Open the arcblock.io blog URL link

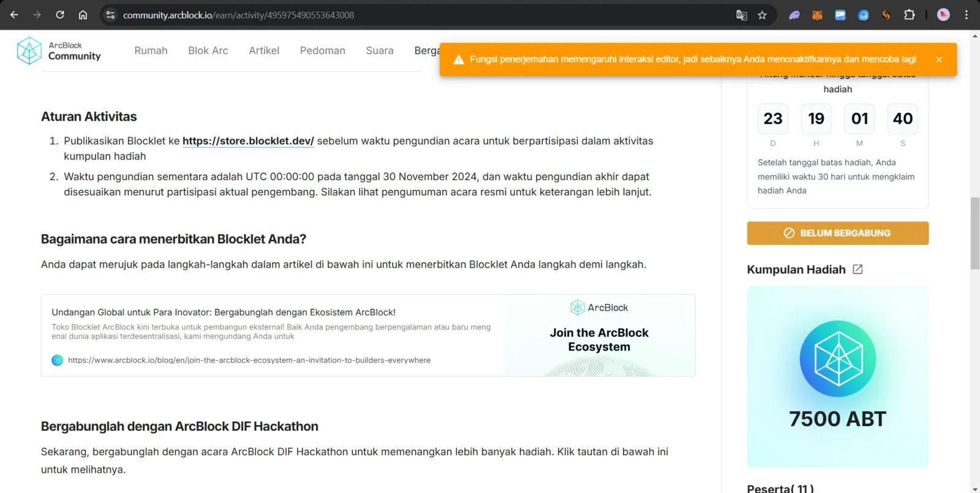pyautogui.click(x=249, y=360)
